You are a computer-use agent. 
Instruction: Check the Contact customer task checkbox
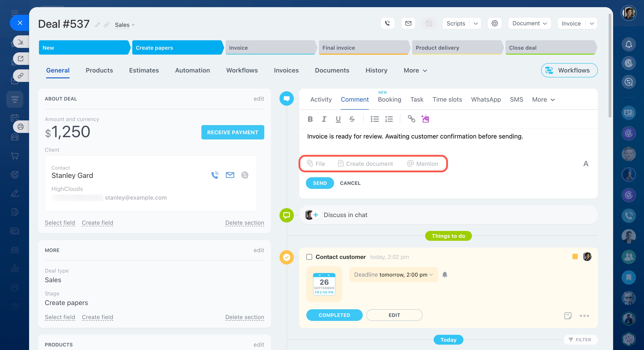tap(309, 257)
